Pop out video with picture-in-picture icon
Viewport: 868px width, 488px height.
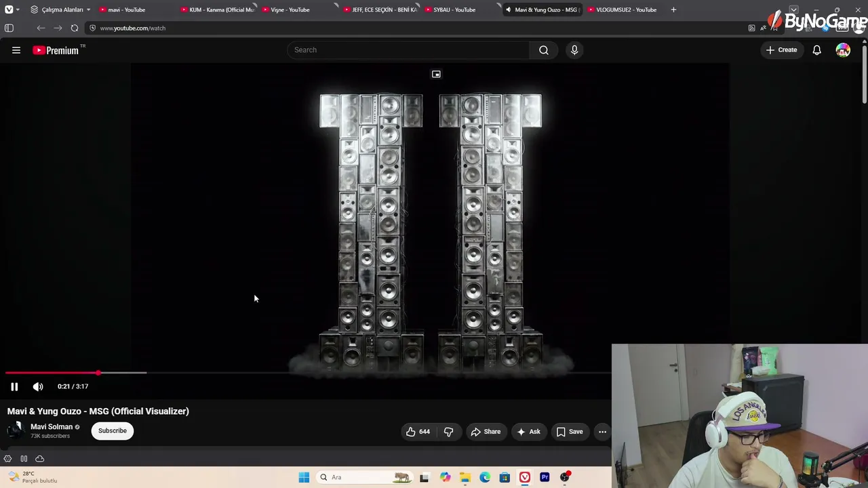[436, 74]
